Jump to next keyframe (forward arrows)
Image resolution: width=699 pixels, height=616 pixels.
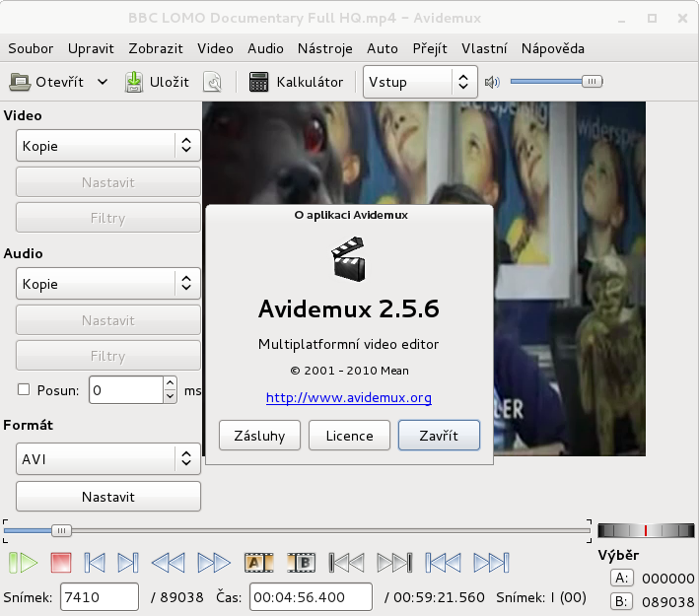pyautogui.click(x=214, y=563)
